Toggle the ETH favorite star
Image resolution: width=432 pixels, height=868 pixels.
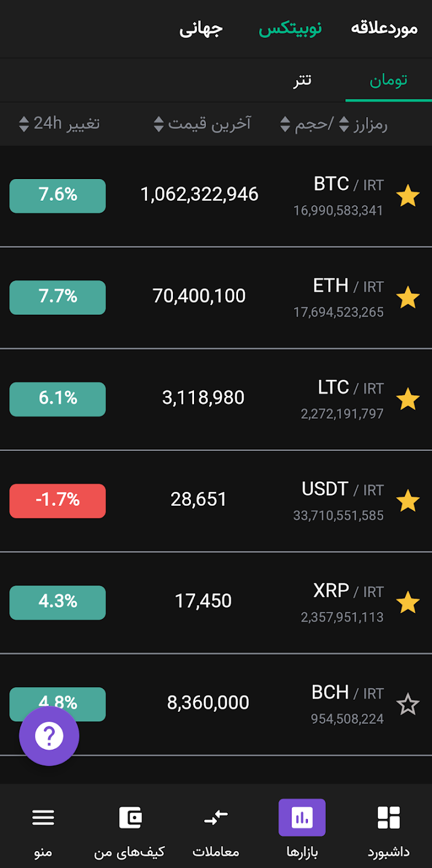pyautogui.click(x=408, y=298)
